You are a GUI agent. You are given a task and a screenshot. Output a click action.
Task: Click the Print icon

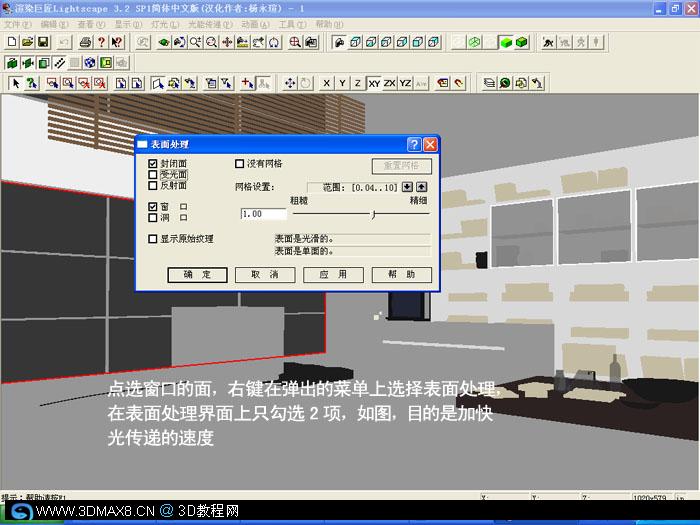click(x=85, y=42)
